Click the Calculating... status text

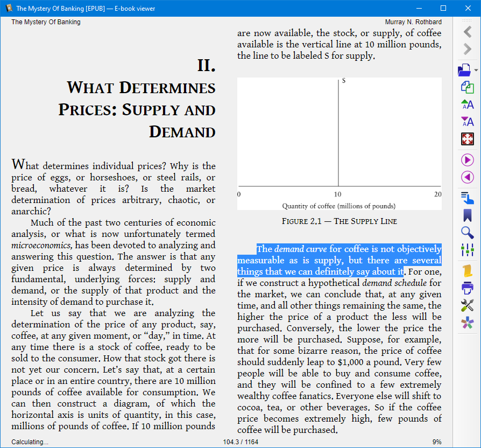point(30,442)
